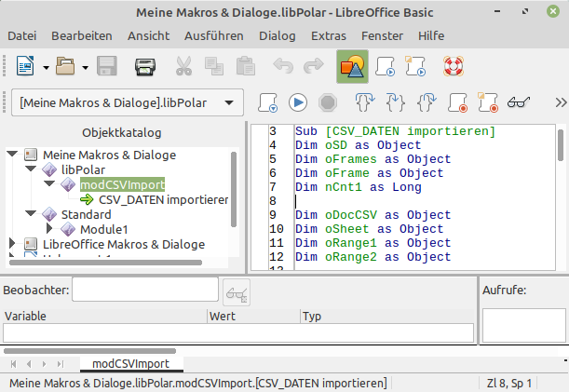Select the modCSVImport module in the tree

122,184
